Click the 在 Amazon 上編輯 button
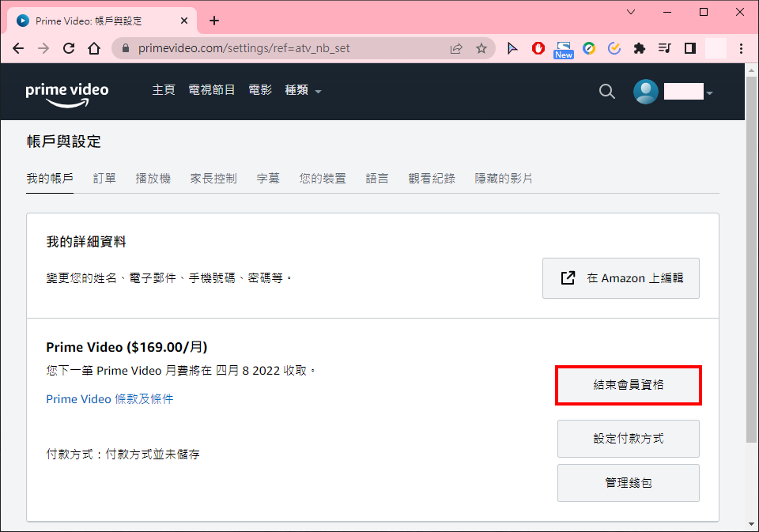Screen dimensions: 759x532 (621, 278)
